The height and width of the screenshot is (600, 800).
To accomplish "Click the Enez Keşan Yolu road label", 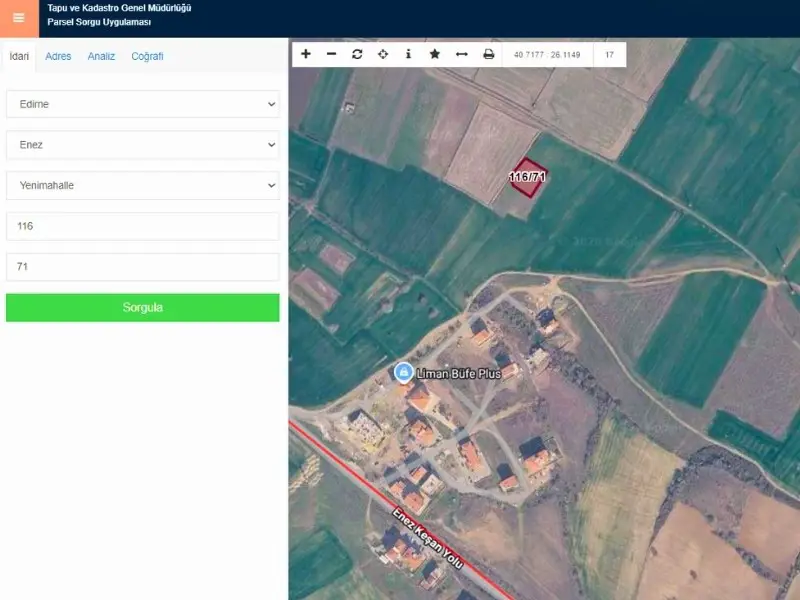I will point(428,538).
